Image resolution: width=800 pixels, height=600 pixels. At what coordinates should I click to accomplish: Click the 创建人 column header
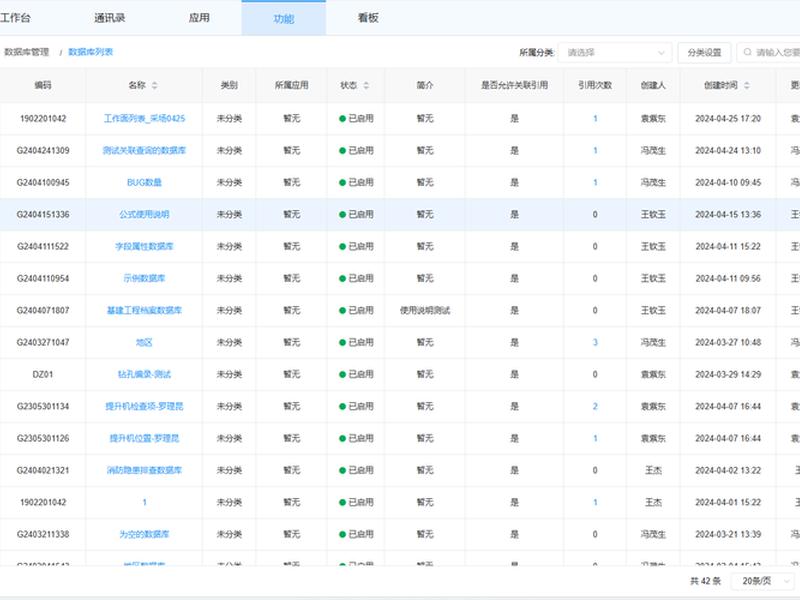653,85
